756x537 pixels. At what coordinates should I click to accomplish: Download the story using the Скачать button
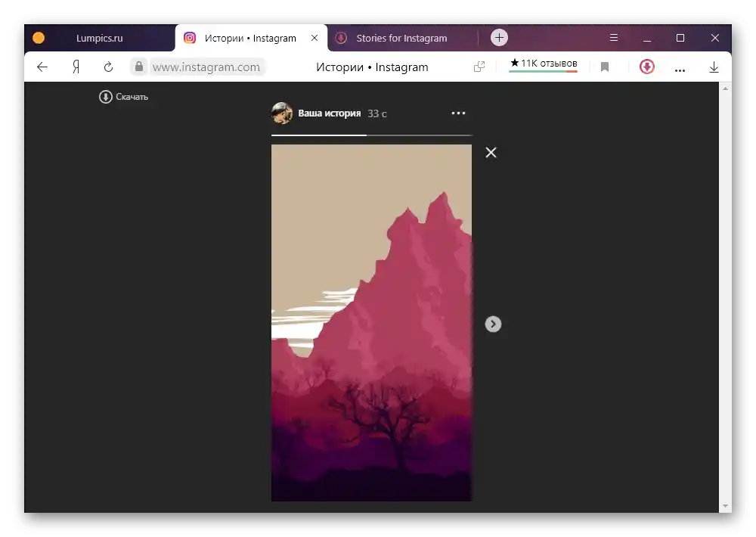(x=123, y=97)
